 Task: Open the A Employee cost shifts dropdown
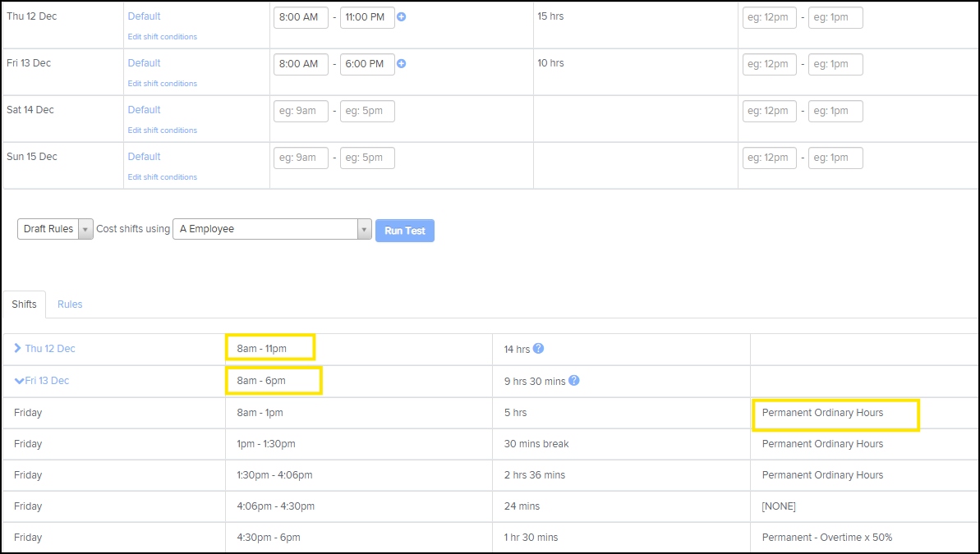click(272, 229)
